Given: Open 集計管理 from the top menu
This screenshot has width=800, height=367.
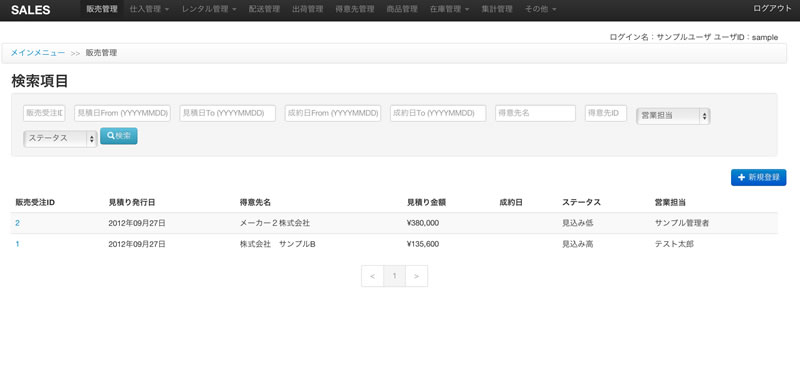Looking at the screenshot, I should click(x=497, y=9).
